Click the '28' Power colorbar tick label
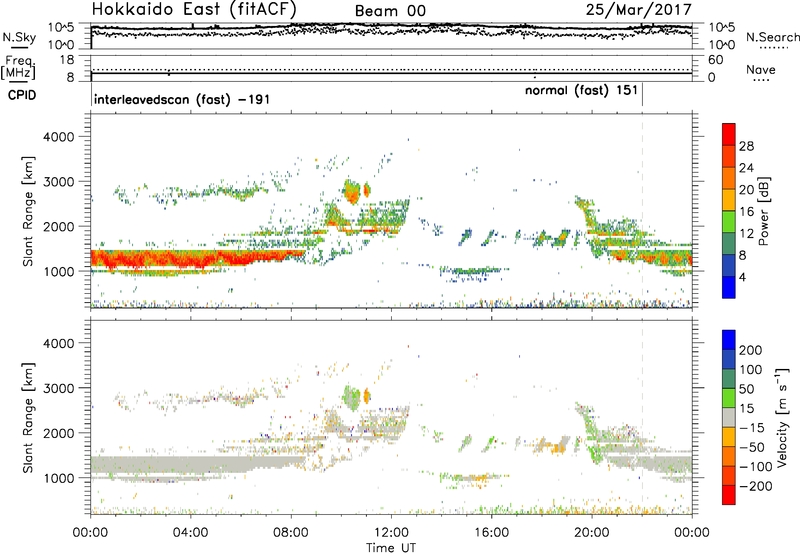Viewport: 800px width, 554px height. [746, 146]
